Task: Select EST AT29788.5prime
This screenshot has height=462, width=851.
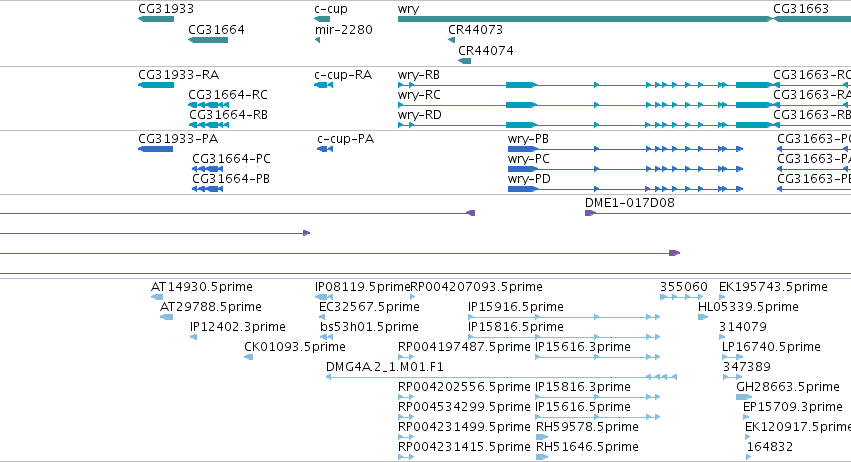Action: click(x=166, y=317)
